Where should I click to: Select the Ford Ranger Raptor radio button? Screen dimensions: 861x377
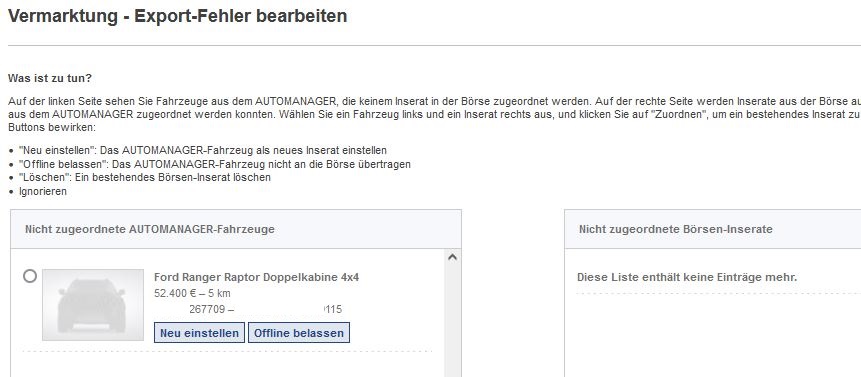(x=30, y=276)
